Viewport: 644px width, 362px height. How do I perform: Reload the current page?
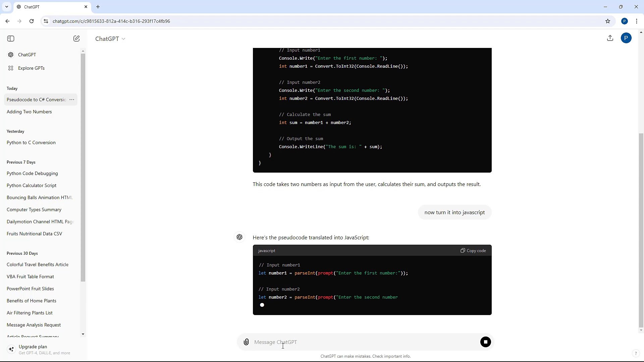pos(31,21)
